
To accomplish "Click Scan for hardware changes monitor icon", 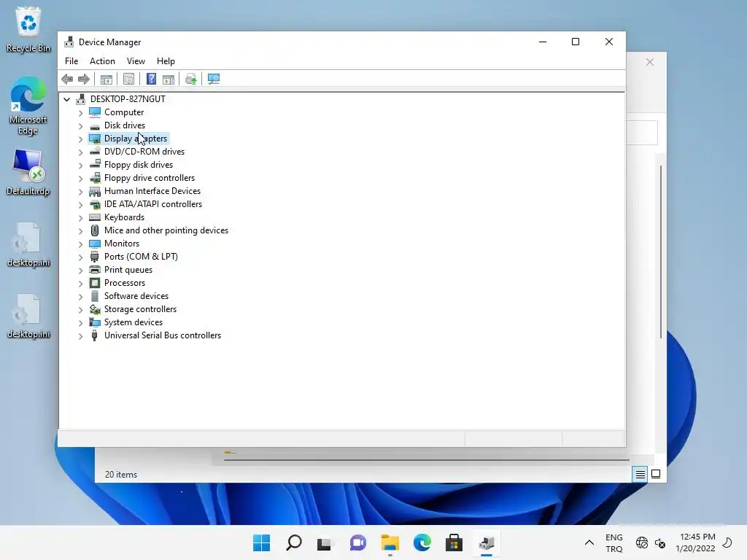I will pos(214,79).
